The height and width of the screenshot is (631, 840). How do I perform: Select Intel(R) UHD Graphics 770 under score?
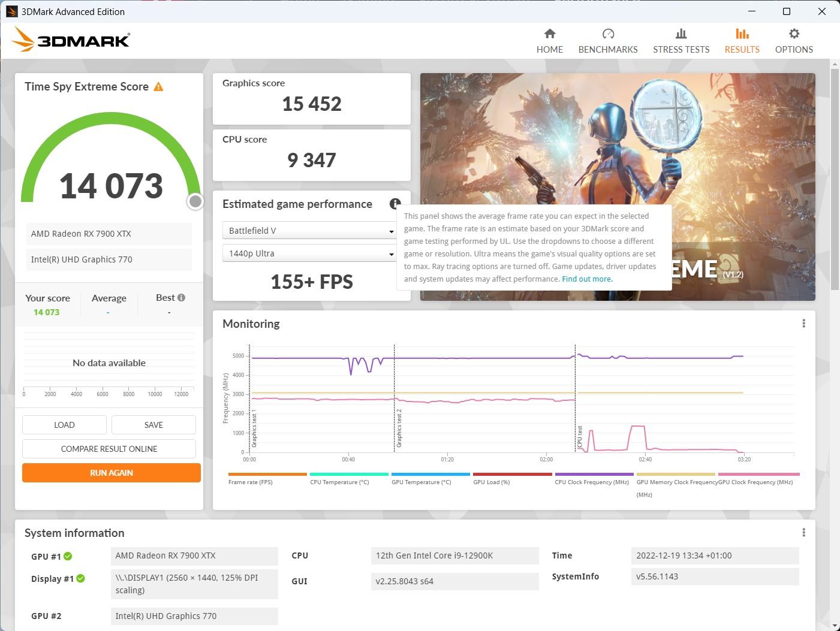point(109,259)
